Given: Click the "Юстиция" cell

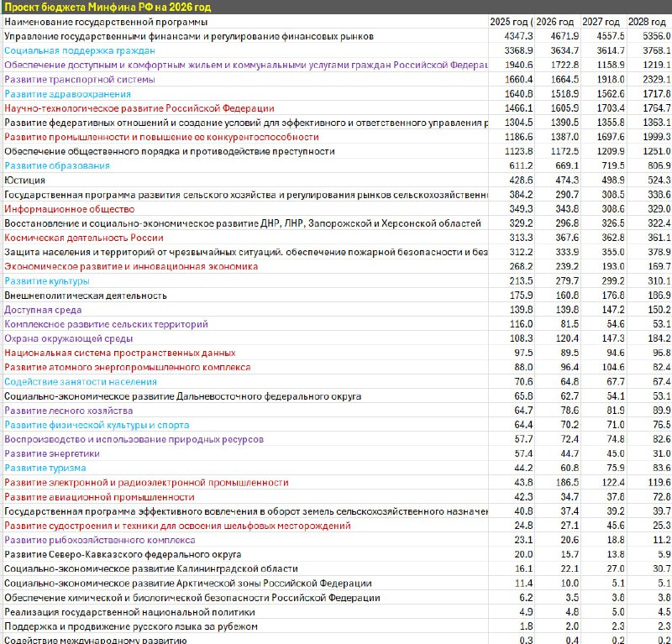Looking at the screenshot, I should pyautogui.click(x=25, y=181).
